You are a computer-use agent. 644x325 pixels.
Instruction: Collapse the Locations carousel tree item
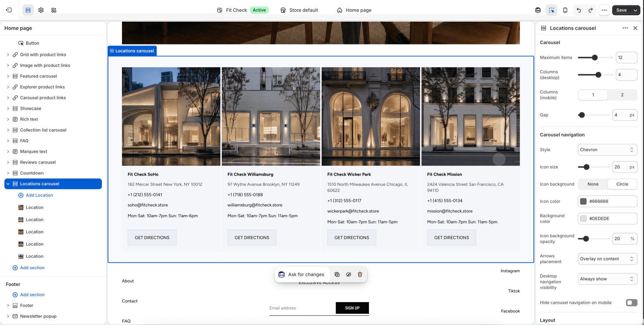pos(8,184)
